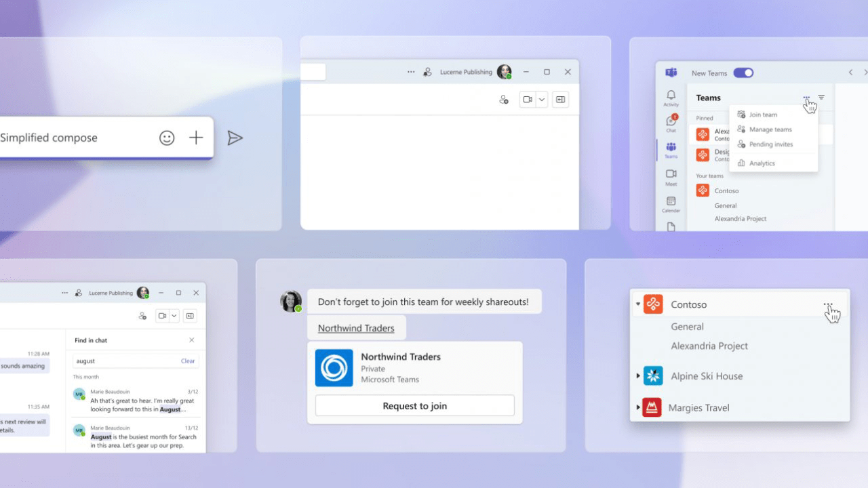Choose Join team from the menu

click(773, 115)
